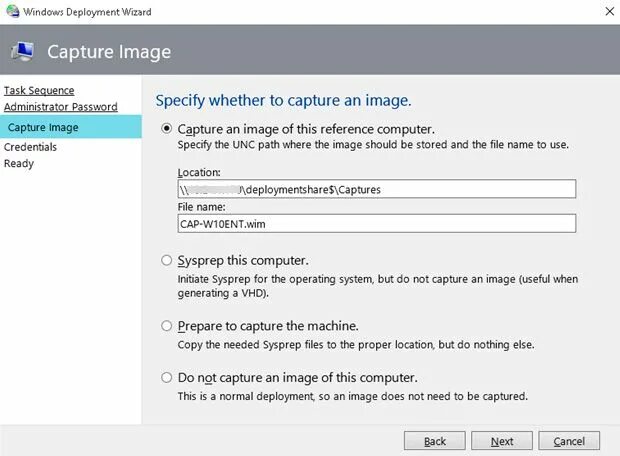
Task: Click the Capture Image header title
Action: click(109, 52)
